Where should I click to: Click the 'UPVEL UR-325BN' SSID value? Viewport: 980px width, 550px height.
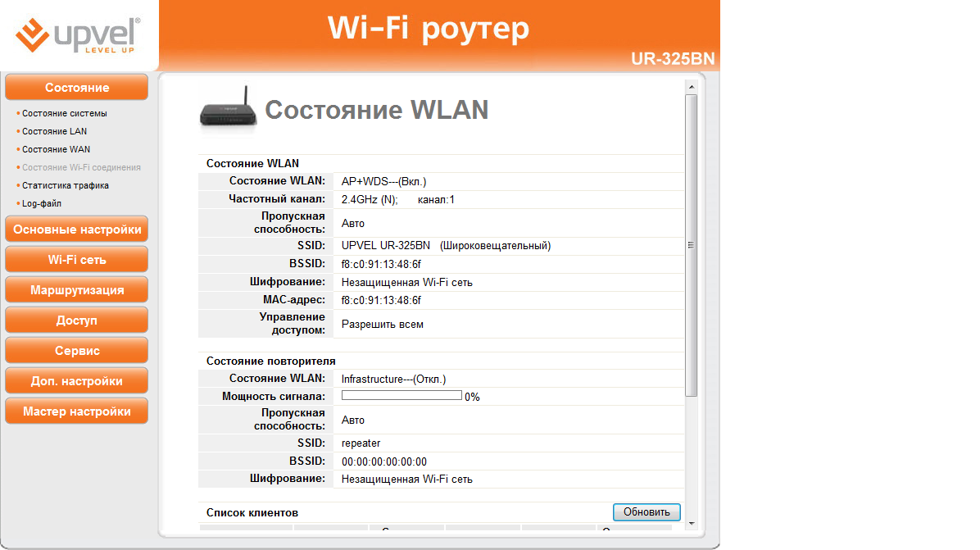point(386,246)
